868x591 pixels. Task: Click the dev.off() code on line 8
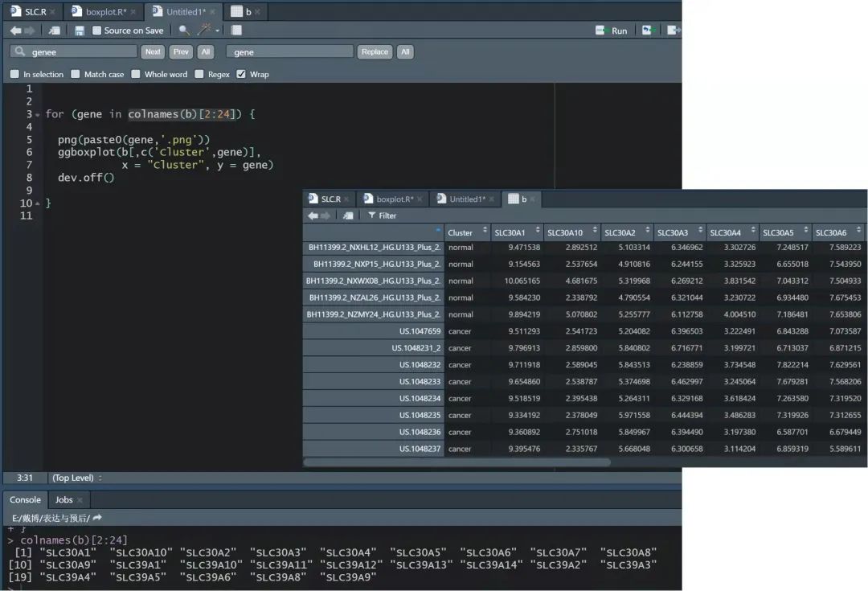86,178
